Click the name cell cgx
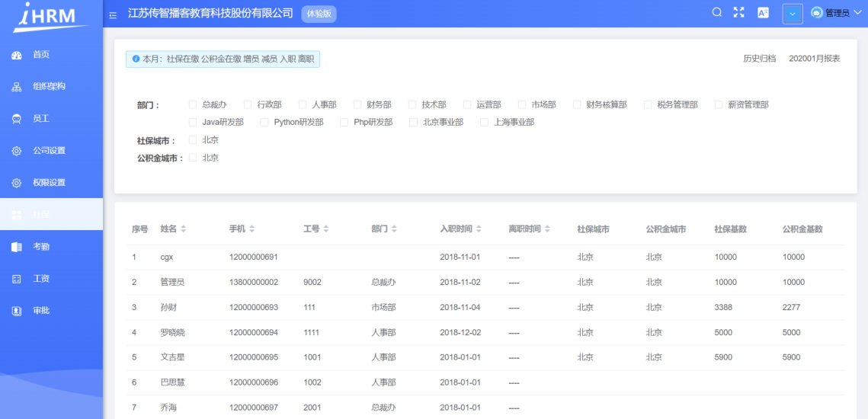Screen dimensions: 868x419 tap(167, 257)
